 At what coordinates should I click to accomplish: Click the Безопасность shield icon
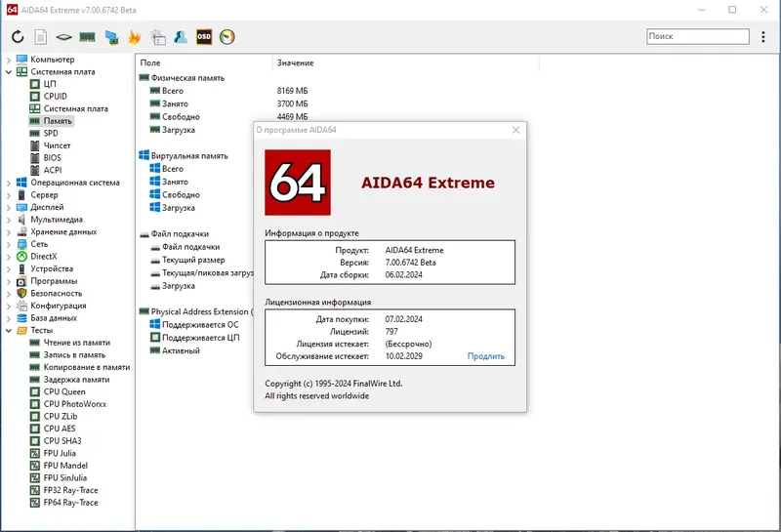pyautogui.click(x=21, y=294)
